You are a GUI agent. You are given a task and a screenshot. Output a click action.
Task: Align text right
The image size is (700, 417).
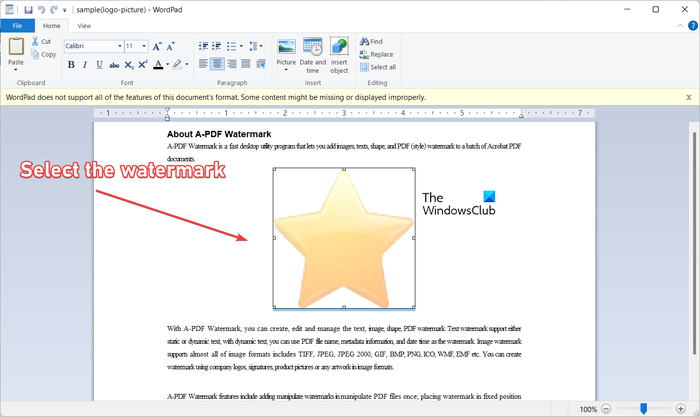click(231, 64)
